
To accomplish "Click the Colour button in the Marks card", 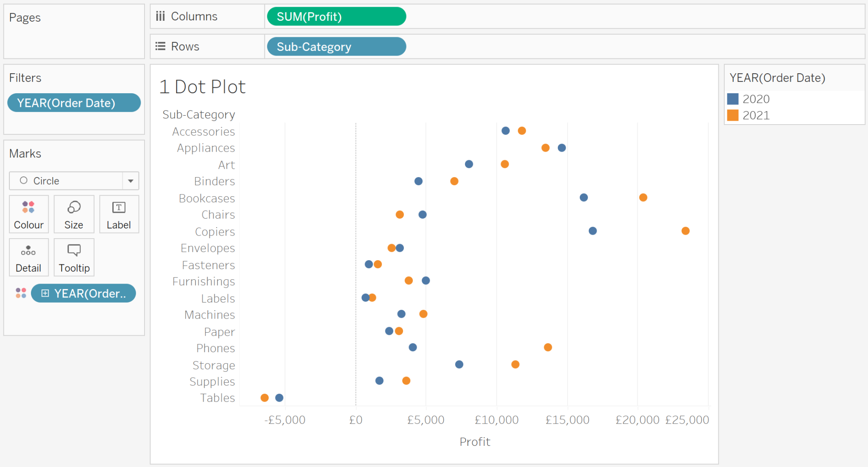I will 28,214.
